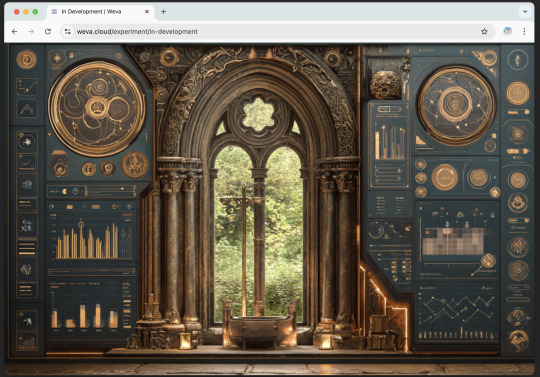Expand the tab search chevron in the tab strip
This screenshot has width=540, height=377.
point(525,11)
